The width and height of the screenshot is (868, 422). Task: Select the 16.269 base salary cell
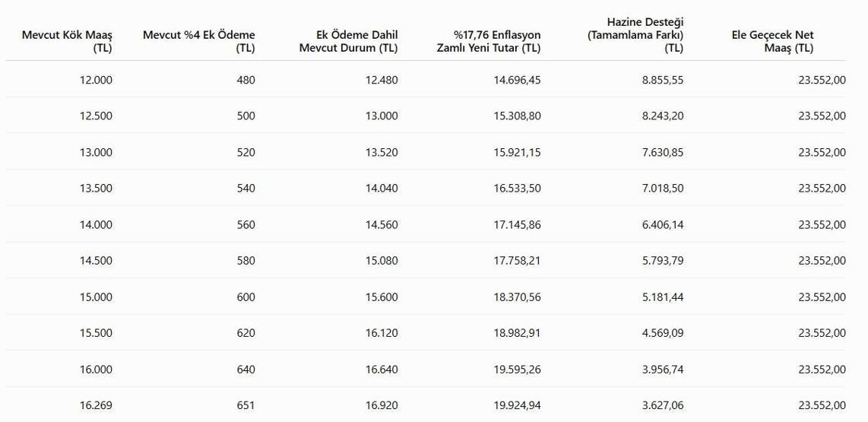[x=96, y=405]
